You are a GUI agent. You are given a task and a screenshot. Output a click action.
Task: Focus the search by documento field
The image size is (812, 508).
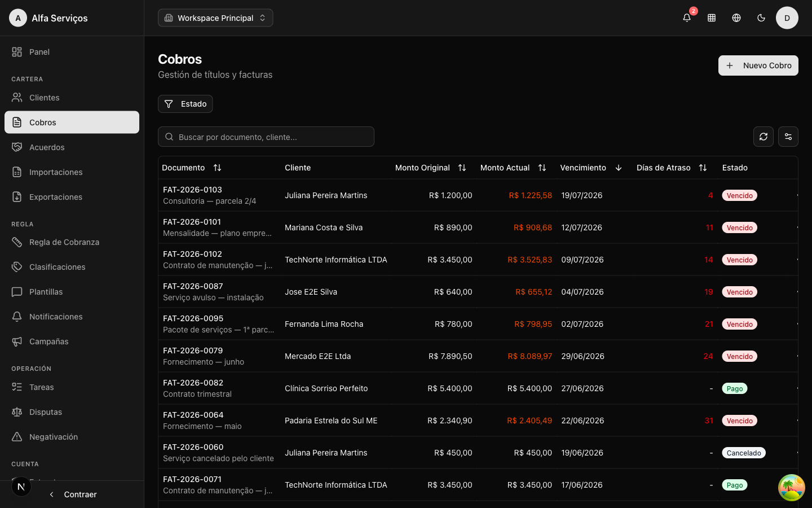pyautogui.click(x=266, y=137)
